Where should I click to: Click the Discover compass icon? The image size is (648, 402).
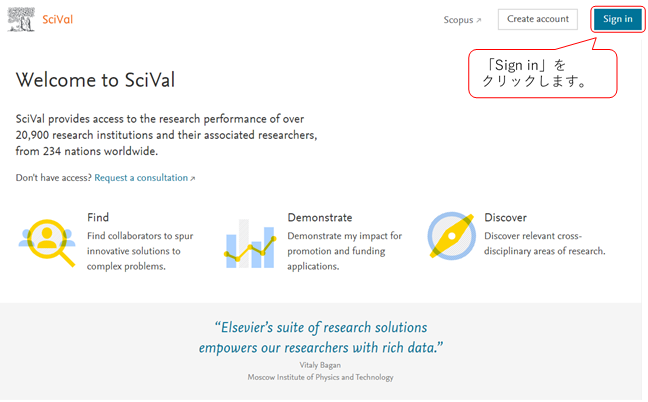[450, 236]
